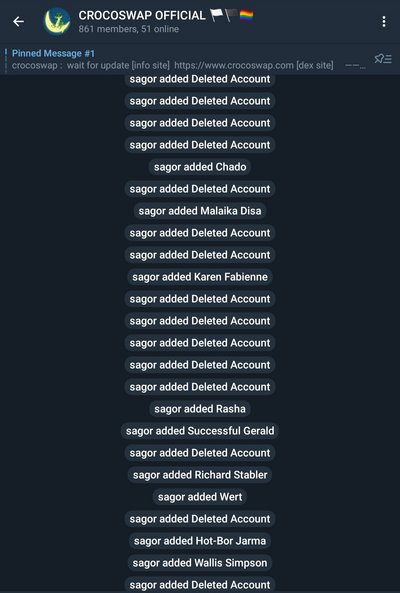The width and height of the screenshot is (400, 593).
Task: Tap the black flag emoji in title
Action: coord(231,16)
